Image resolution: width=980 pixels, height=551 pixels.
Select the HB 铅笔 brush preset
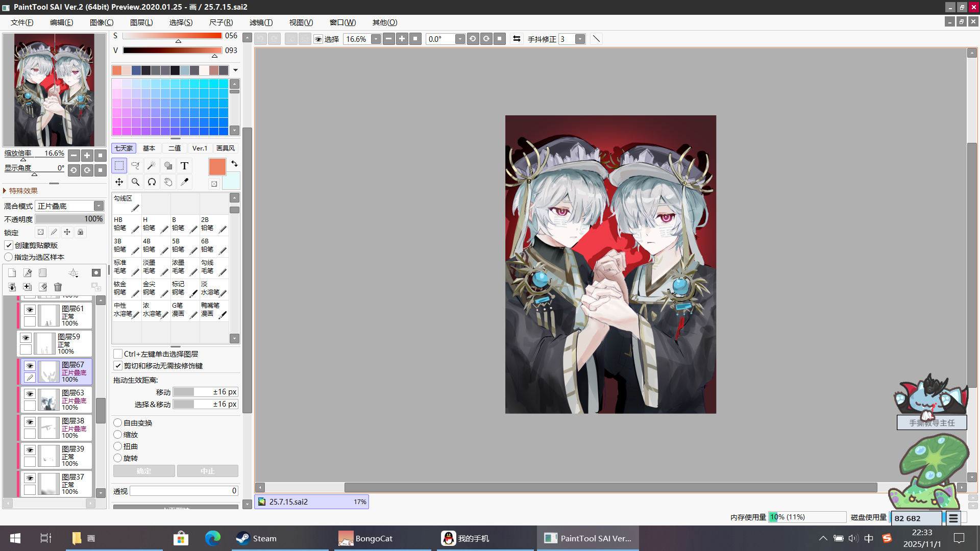click(x=126, y=224)
